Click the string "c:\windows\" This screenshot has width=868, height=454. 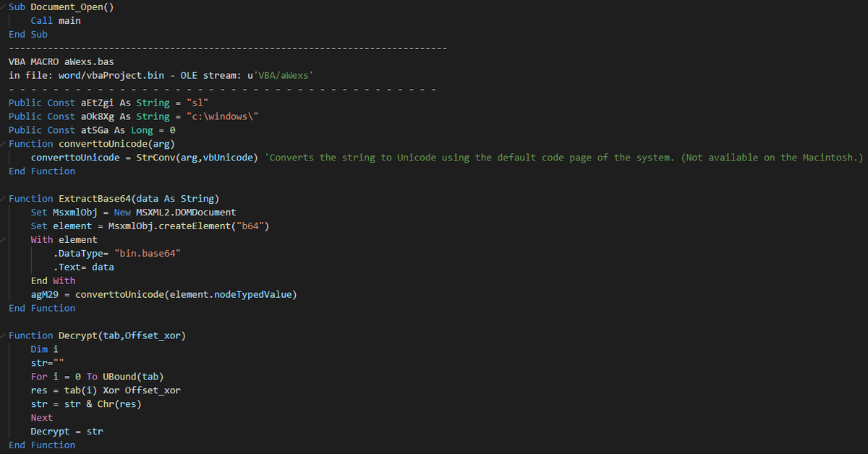[x=222, y=116]
